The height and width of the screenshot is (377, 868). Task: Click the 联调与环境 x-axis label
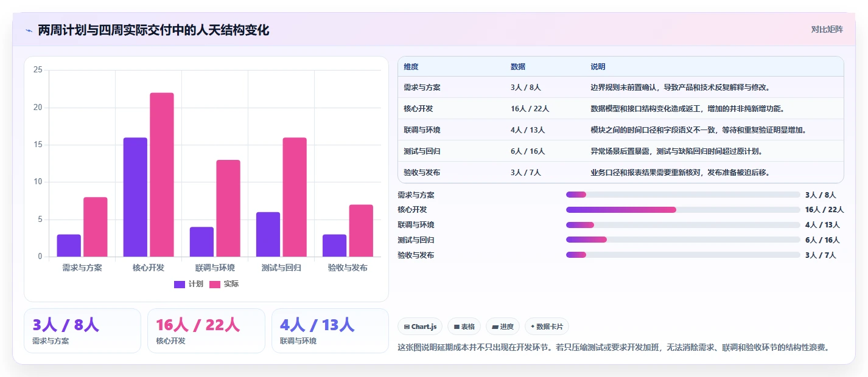215,268
